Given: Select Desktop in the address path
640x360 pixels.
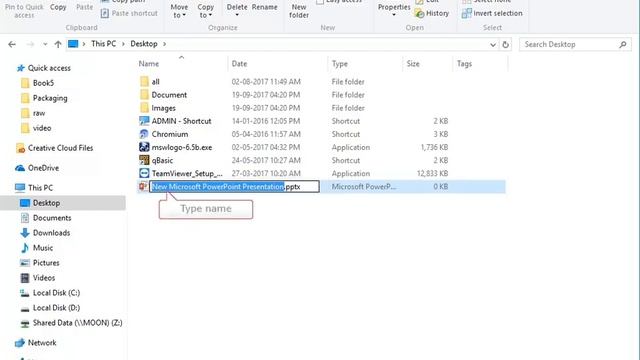Looking at the screenshot, I should click(x=144, y=44).
